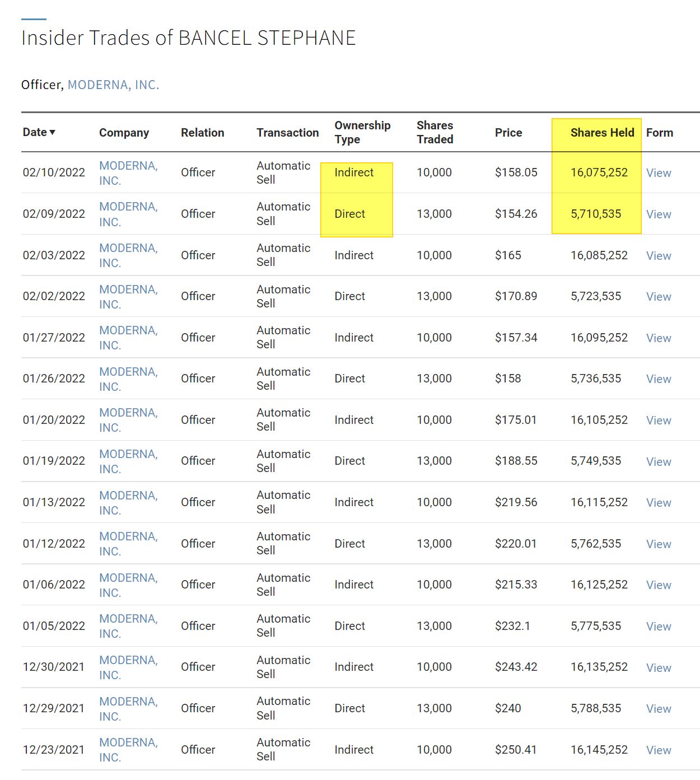Click MODERNA, INC. in 02/10/2022 row

[128, 173]
